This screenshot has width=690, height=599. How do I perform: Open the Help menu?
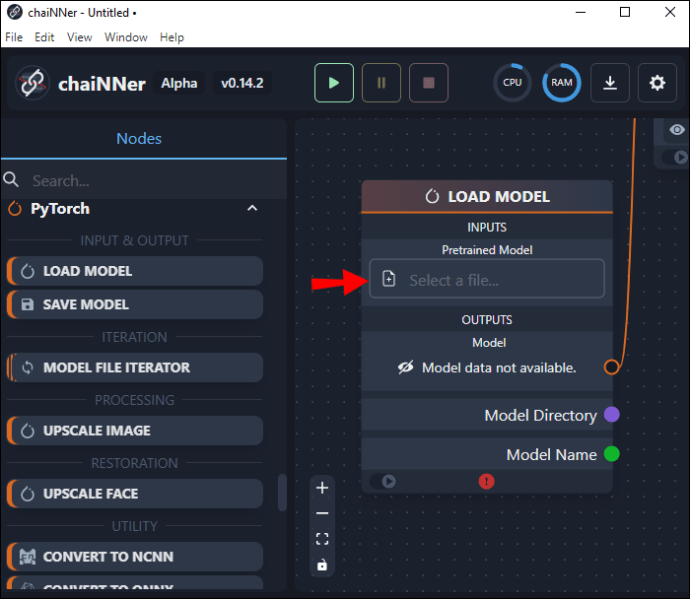(172, 37)
